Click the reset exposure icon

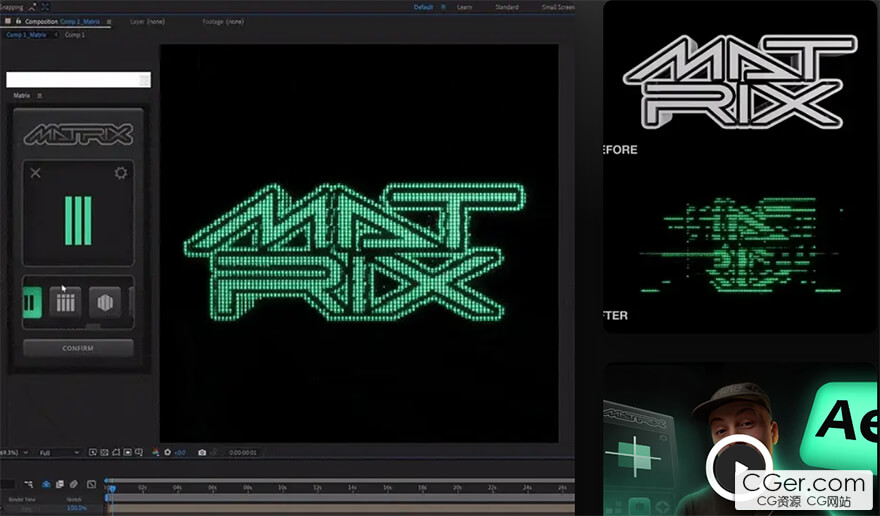(167, 452)
